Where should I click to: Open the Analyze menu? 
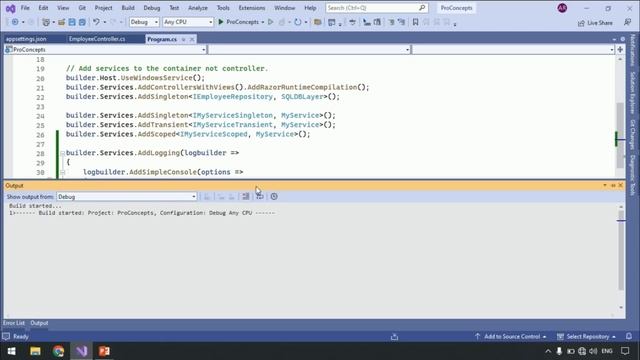(198, 8)
